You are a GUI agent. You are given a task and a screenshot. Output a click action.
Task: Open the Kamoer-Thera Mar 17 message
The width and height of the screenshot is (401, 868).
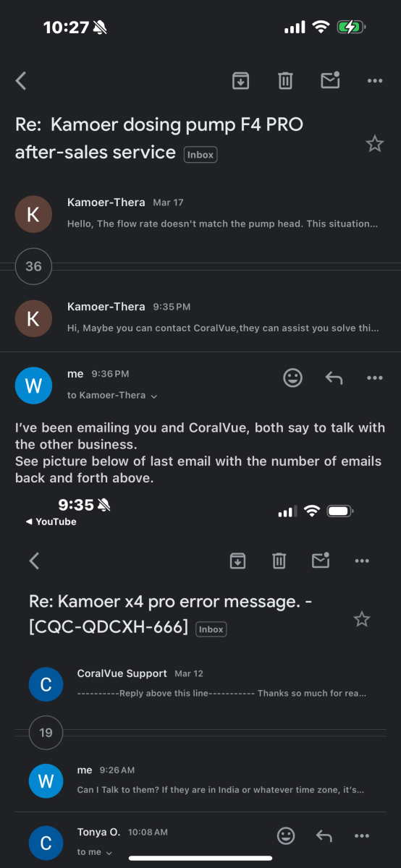200,214
